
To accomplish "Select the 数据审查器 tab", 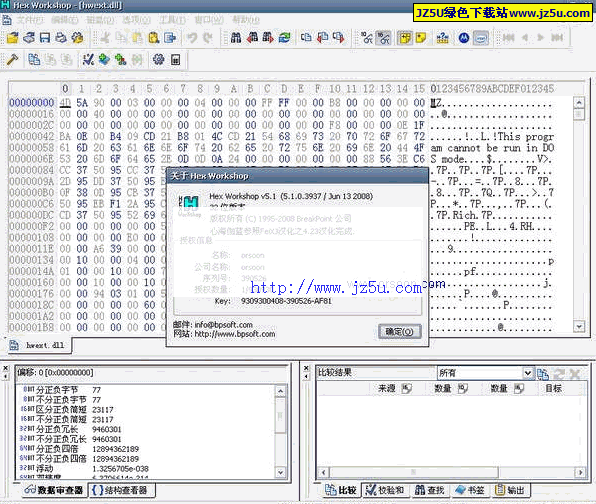I will point(54,490).
